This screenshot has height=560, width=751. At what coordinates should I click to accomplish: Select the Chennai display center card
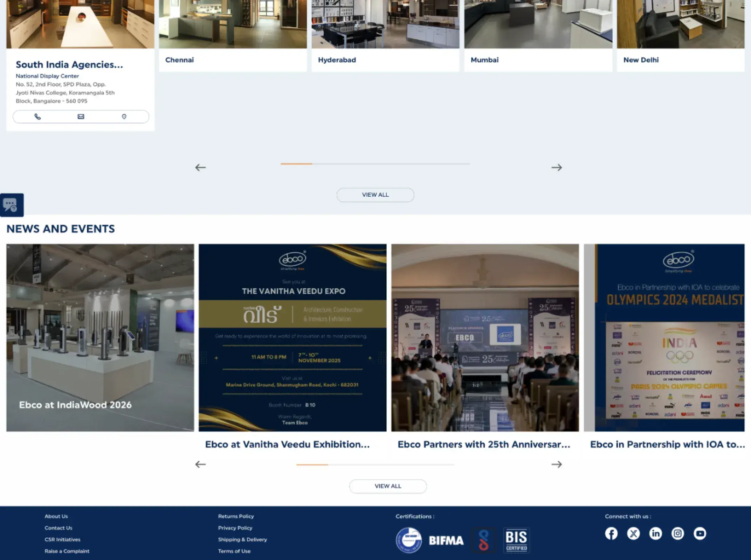point(233,36)
